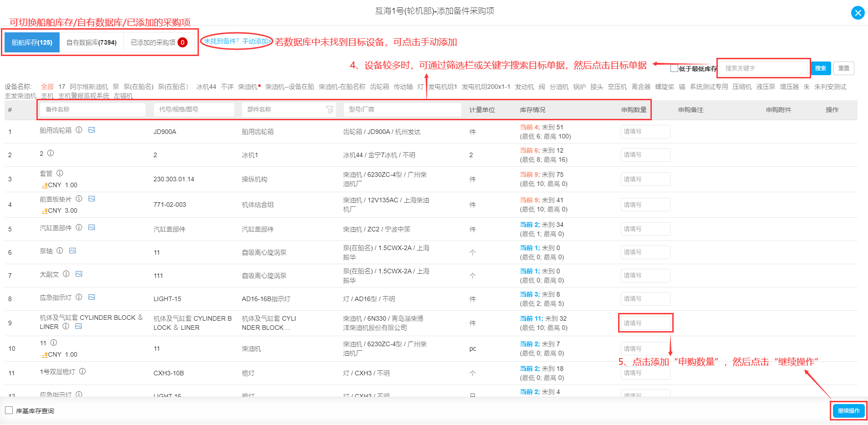868x425 pixels.
Task: Click the 搜索 button
Action: [821, 68]
